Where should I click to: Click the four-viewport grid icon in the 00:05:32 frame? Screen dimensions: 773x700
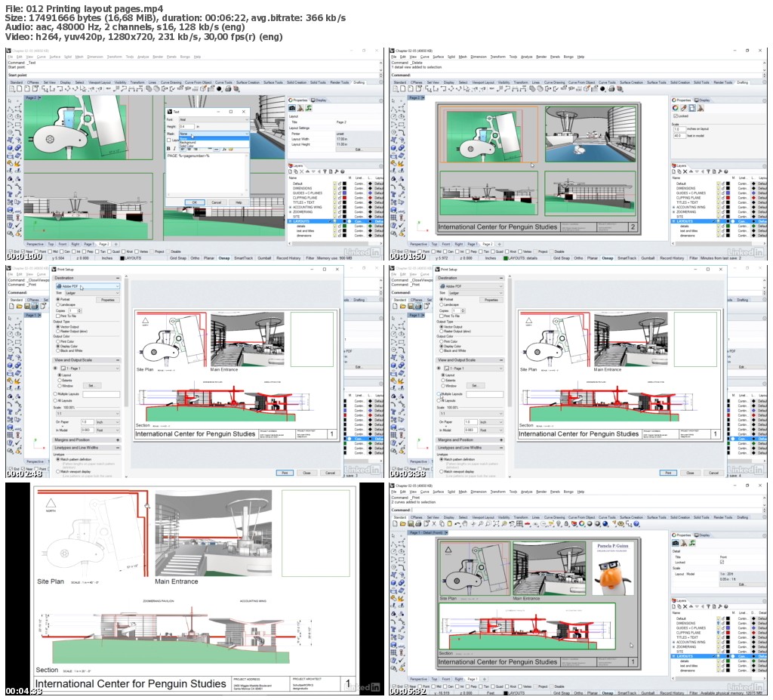519,524
